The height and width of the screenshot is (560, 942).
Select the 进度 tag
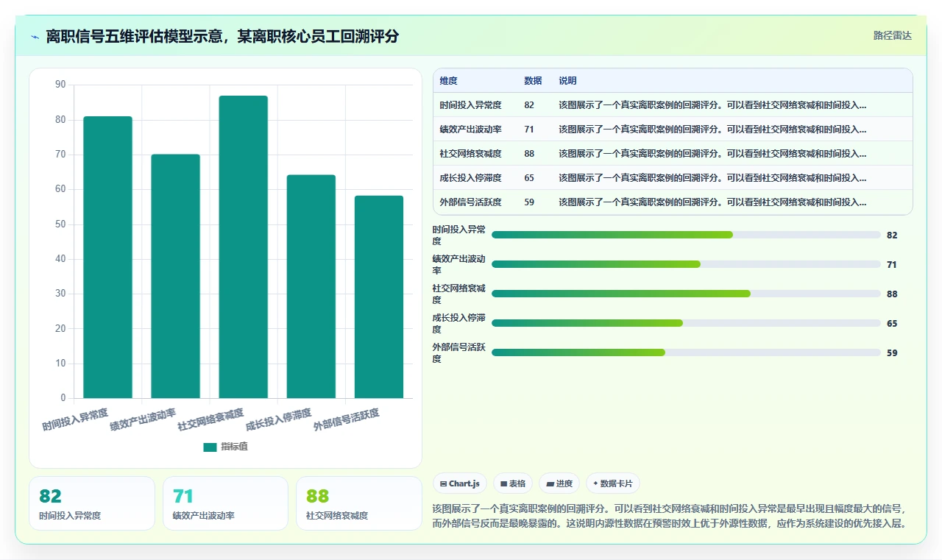click(559, 483)
